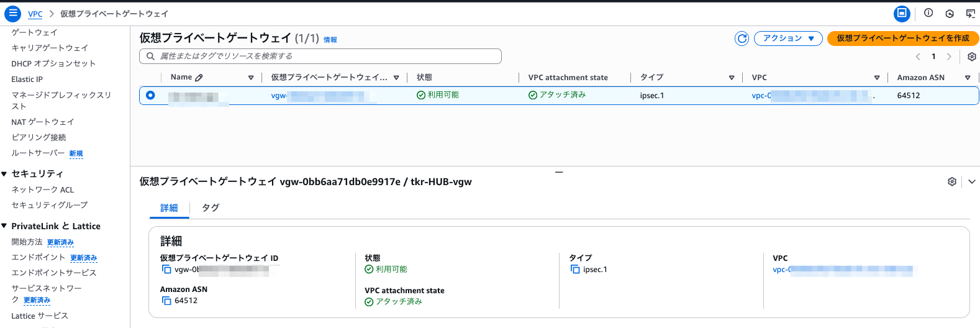980x328 pixels.
Task: Switch to the タグ tab
Action: [x=211, y=208]
